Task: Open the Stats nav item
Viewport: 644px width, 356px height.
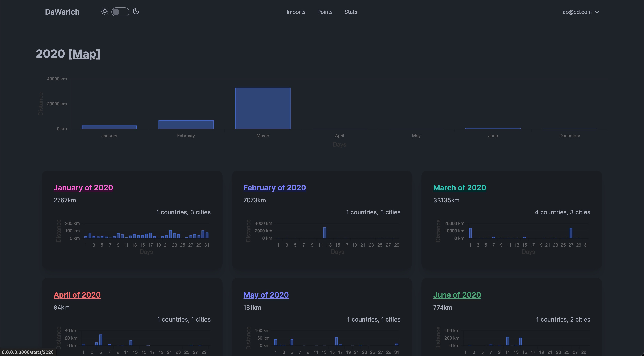Action: (351, 12)
